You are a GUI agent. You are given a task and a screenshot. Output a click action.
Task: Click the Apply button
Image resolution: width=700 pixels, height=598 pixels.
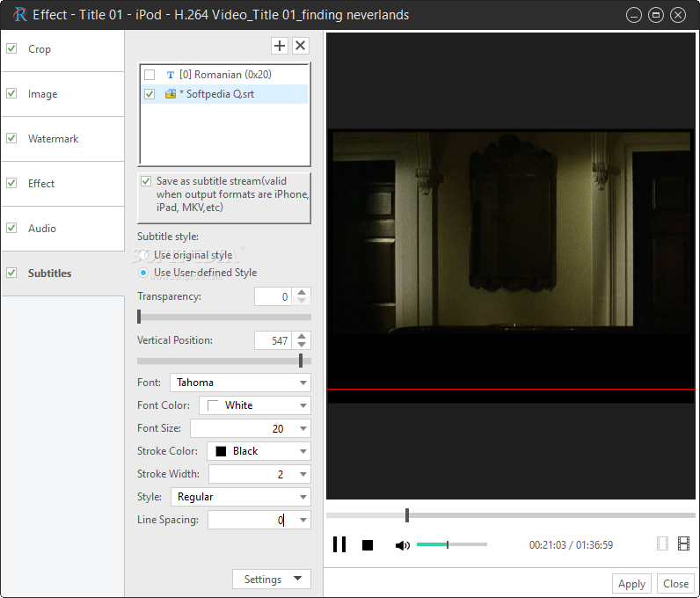coord(631,584)
